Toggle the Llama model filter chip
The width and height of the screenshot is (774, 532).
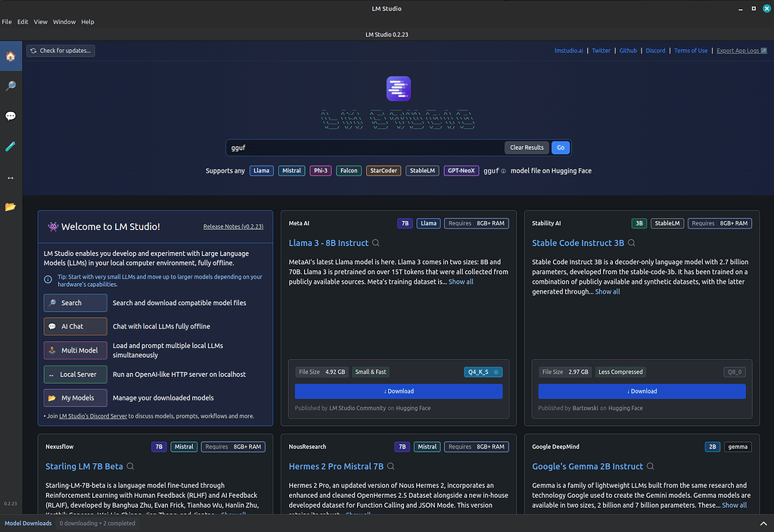click(261, 170)
